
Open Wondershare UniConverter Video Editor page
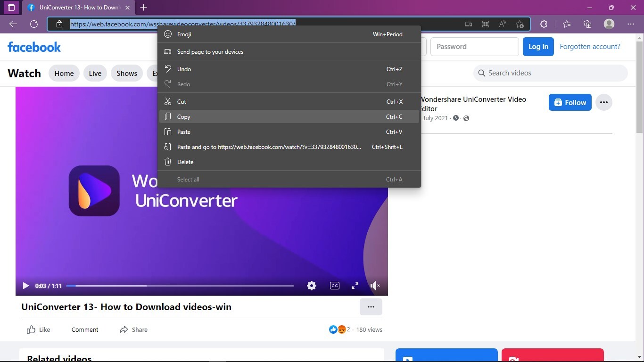[472, 104]
